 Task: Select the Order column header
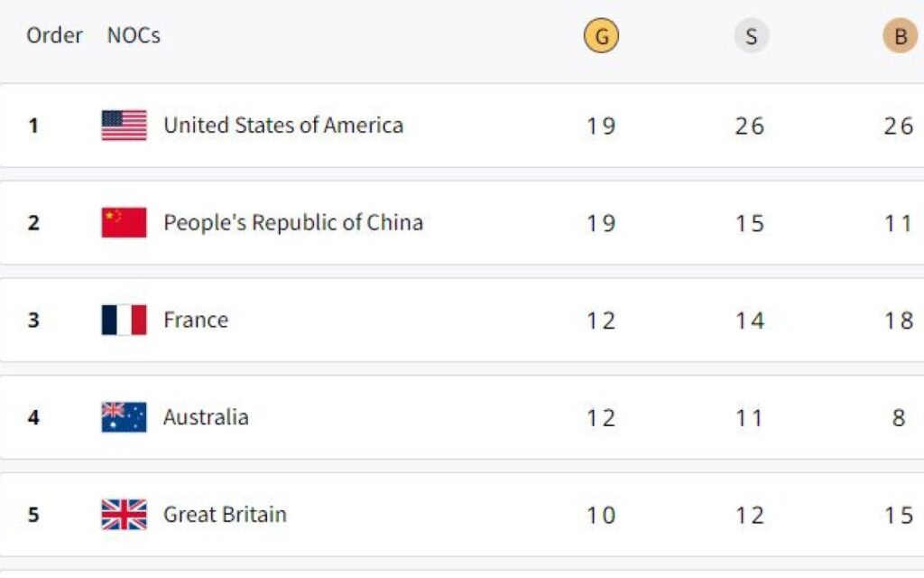[x=54, y=36]
